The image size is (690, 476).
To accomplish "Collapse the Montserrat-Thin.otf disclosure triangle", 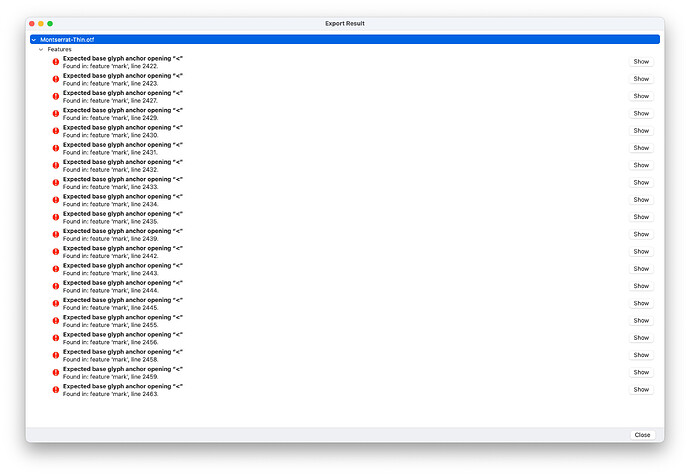I will click(x=33, y=40).
